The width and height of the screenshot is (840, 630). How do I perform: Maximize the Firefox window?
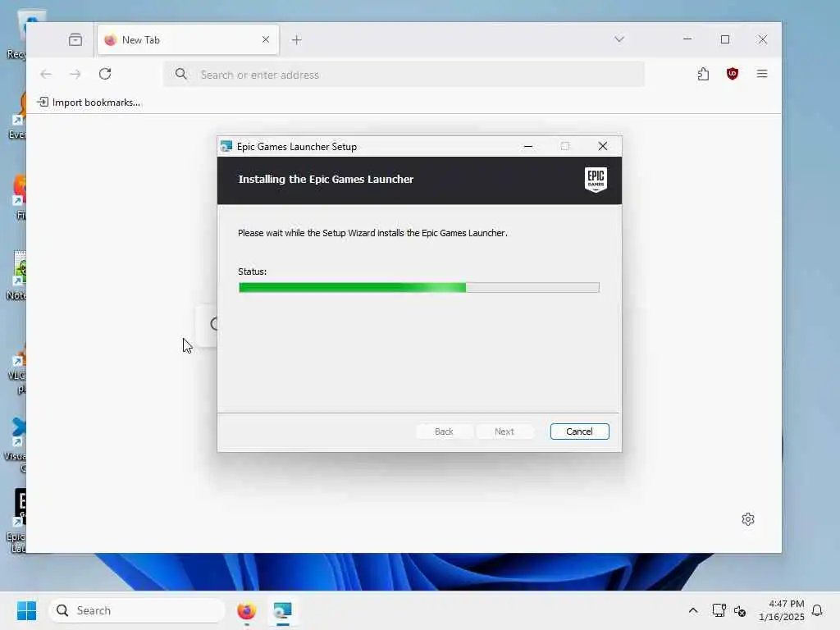(x=725, y=39)
